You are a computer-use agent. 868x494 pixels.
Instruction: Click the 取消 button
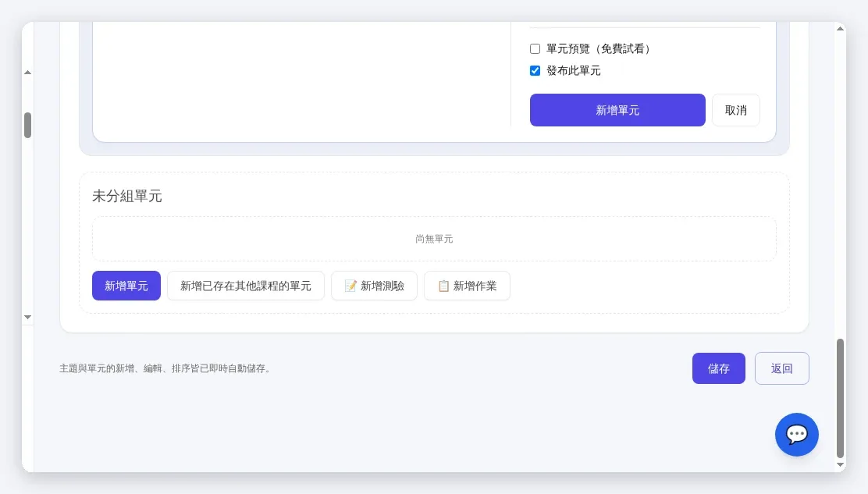click(x=736, y=110)
